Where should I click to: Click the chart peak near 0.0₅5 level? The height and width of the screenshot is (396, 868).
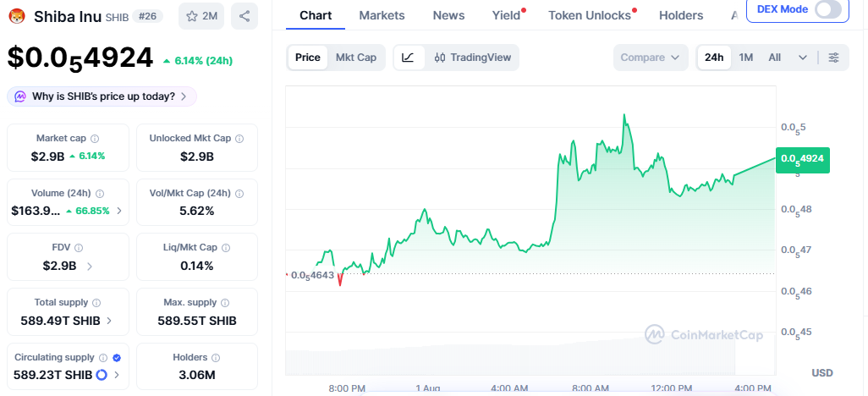pyautogui.click(x=624, y=115)
